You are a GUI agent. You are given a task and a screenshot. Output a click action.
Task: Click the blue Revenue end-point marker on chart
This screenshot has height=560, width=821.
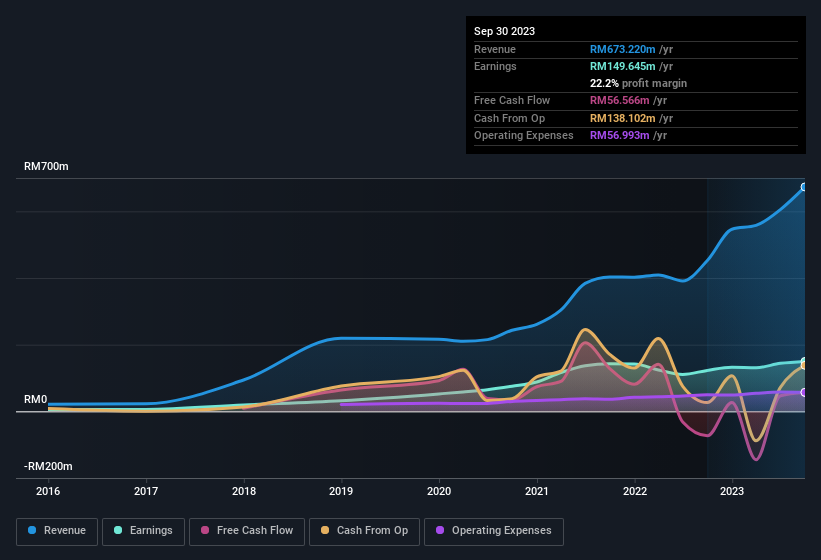(x=804, y=187)
